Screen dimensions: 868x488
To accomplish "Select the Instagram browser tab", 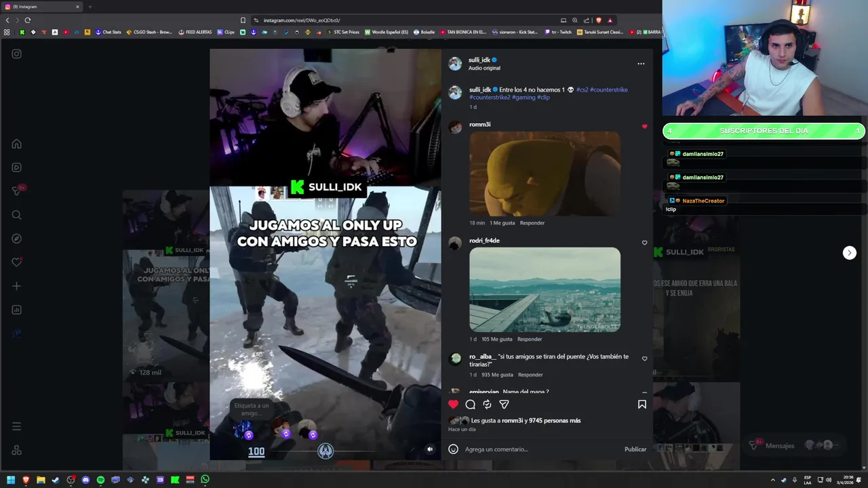I will pos(41,7).
